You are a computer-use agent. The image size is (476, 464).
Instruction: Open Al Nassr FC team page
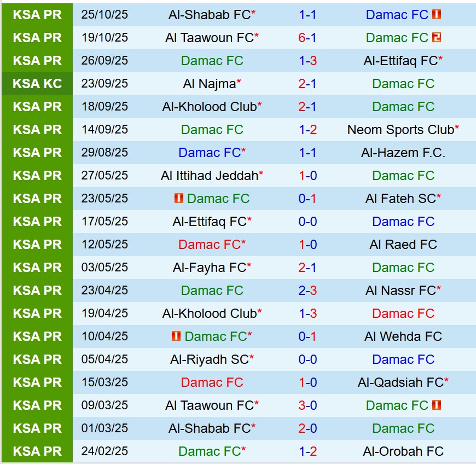[400, 291]
